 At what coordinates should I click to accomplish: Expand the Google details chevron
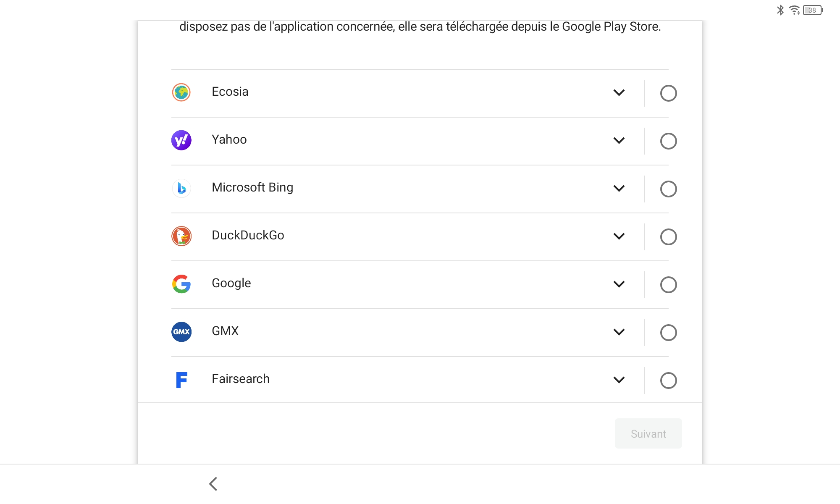pyautogui.click(x=619, y=284)
